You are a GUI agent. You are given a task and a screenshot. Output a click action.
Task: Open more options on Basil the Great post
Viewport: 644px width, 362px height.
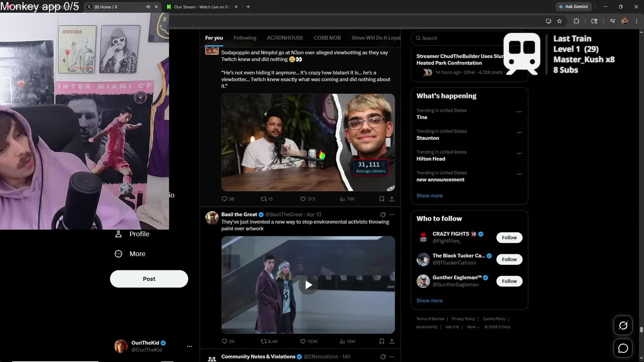[x=392, y=215]
